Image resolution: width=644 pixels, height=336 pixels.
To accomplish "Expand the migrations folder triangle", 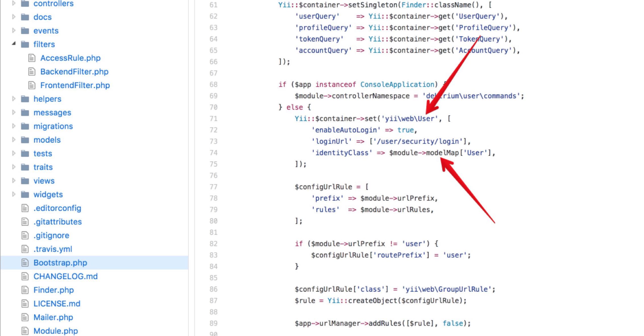I will click(14, 126).
